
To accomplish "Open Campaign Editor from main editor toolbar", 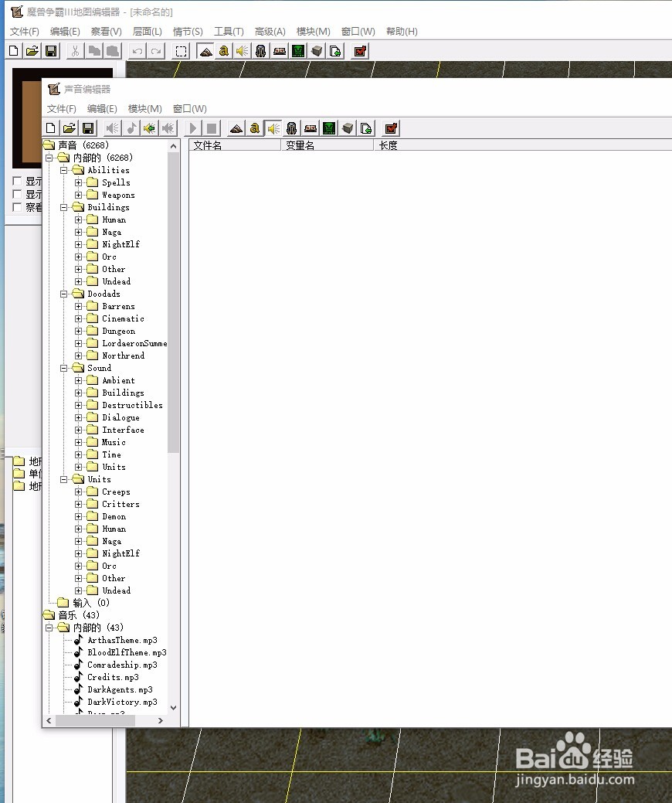I will [x=280, y=51].
